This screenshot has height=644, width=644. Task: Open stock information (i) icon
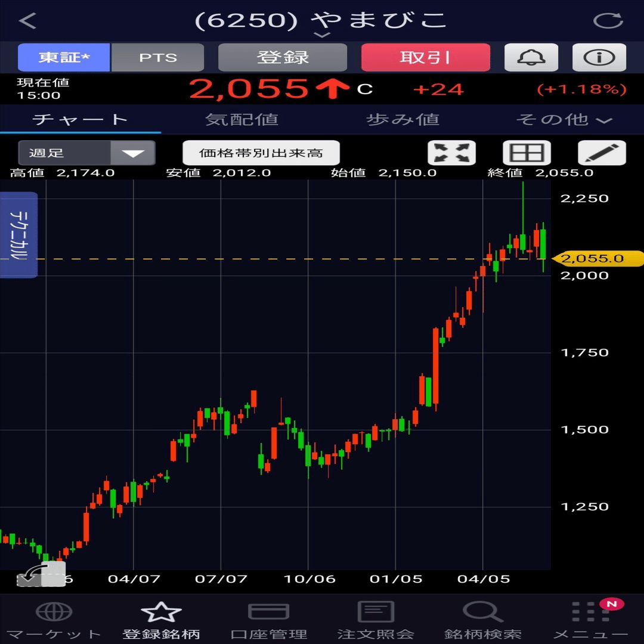click(x=599, y=57)
